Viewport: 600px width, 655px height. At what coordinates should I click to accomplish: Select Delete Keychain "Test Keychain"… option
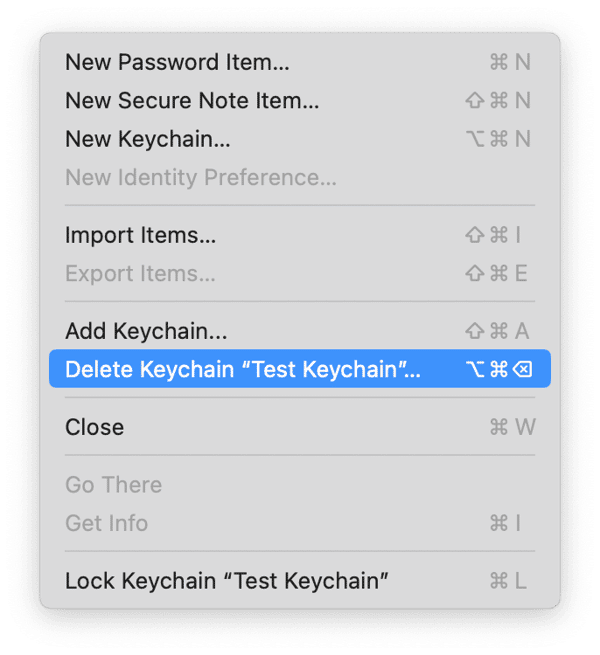click(242, 369)
